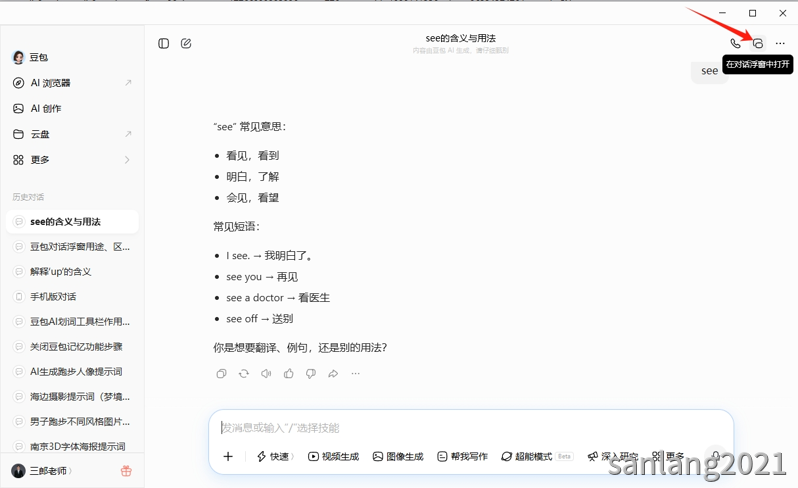Start a voice call with phone icon
The image size is (798, 488).
(x=735, y=43)
